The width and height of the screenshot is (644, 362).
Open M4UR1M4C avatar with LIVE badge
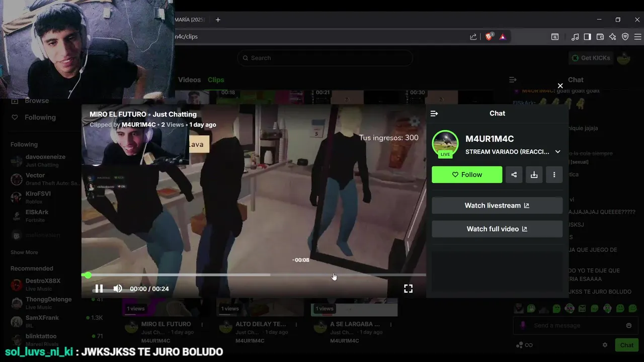(x=445, y=144)
